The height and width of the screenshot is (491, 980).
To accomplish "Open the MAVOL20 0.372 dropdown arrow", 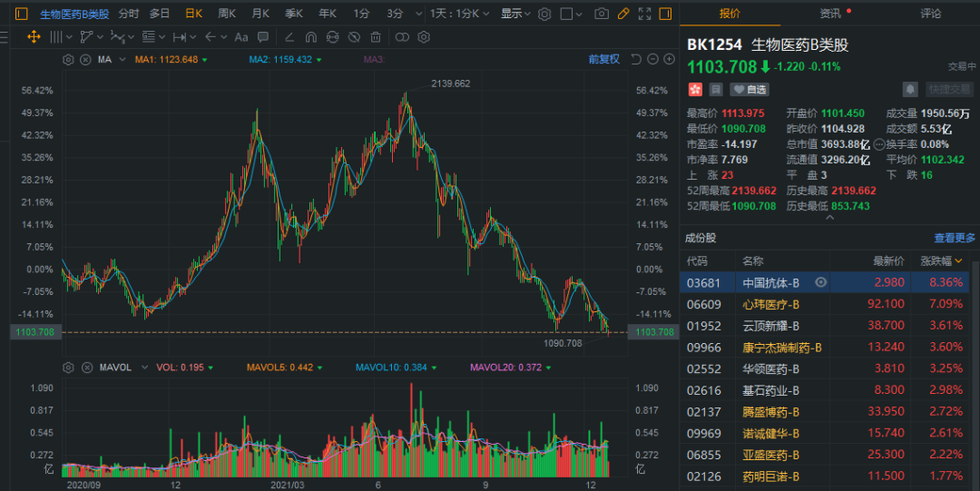I will point(548,368).
